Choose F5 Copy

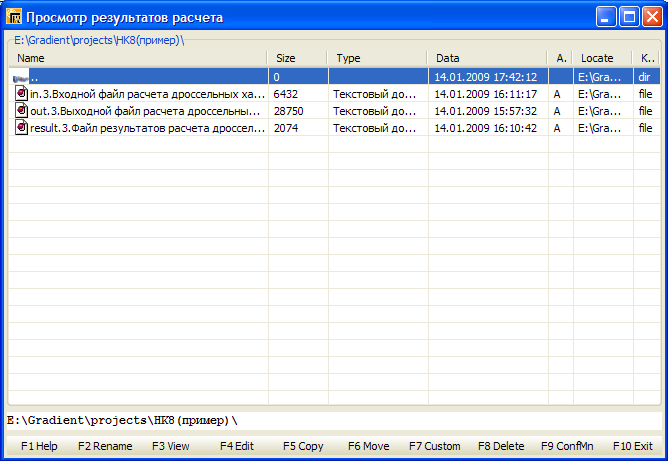[x=303, y=446]
